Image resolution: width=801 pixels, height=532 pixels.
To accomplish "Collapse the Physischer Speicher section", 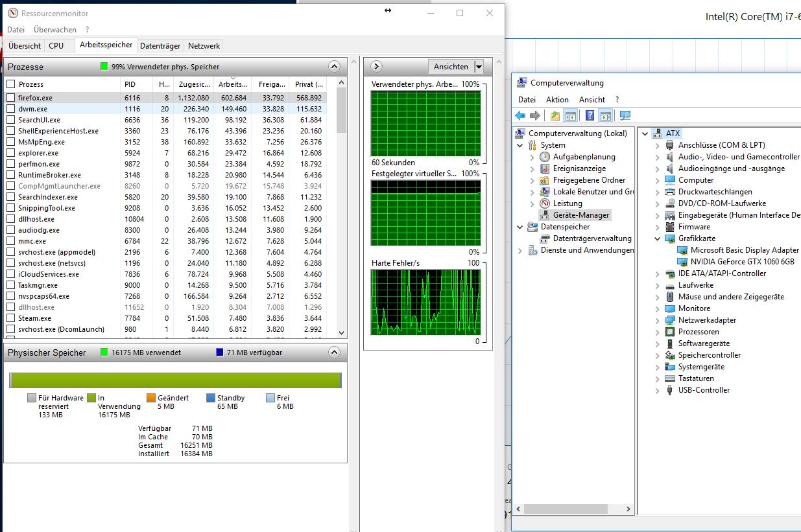I will [334, 353].
